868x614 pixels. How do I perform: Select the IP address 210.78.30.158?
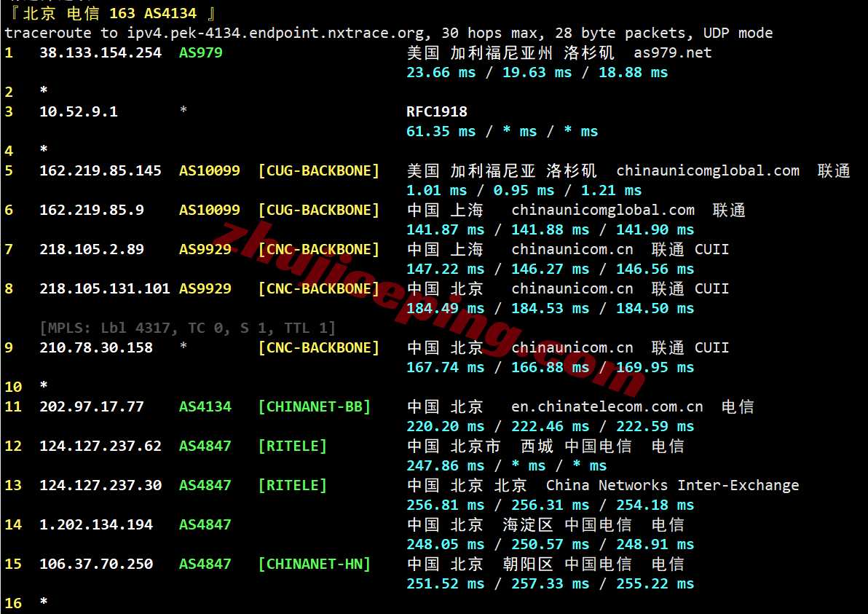click(x=96, y=347)
